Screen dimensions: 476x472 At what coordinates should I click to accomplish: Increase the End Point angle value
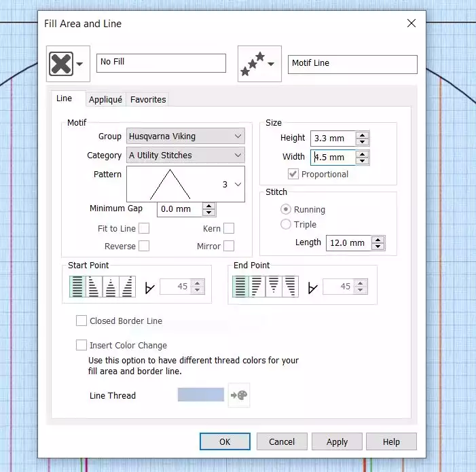361,283
